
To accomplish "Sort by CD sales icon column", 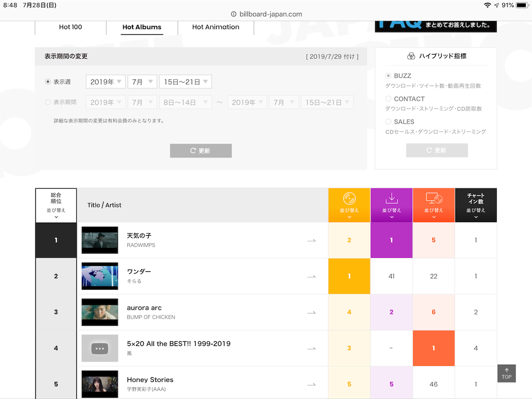I will coord(349,205).
